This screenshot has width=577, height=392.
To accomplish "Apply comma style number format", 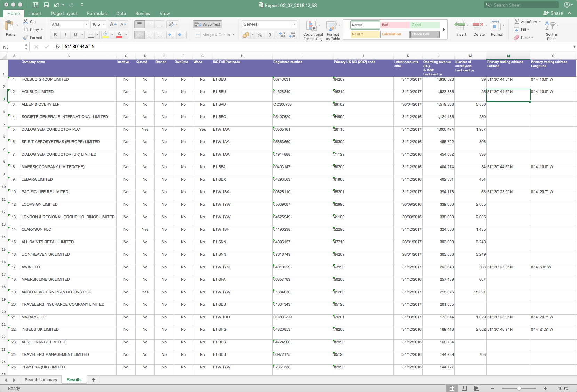I will [x=270, y=35].
